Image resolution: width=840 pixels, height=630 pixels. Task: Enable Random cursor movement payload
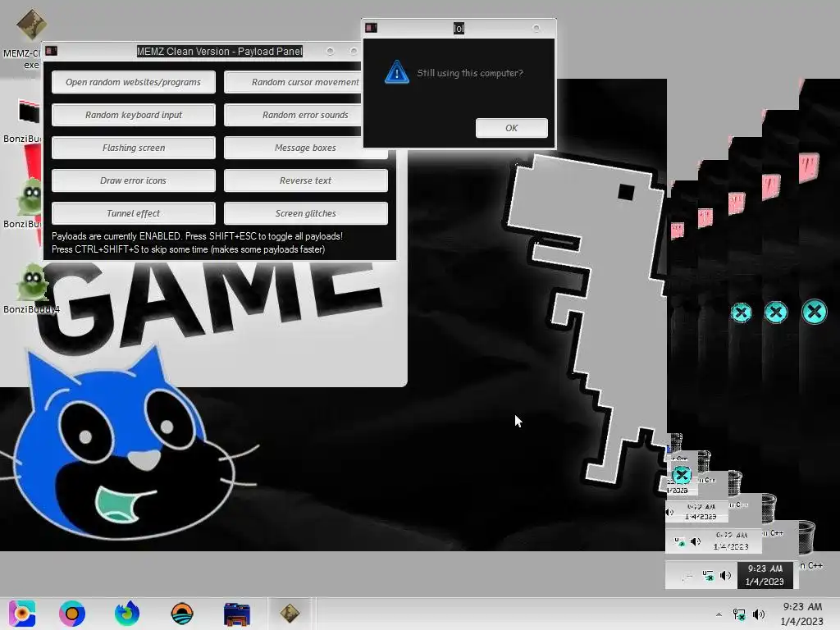(293, 82)
